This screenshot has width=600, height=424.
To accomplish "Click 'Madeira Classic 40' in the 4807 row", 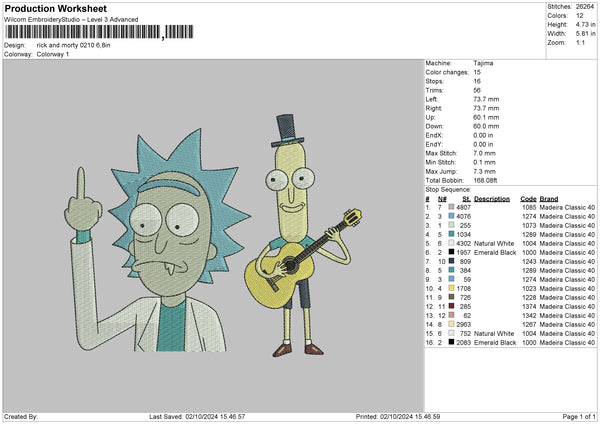I will pyautogui.click(x=567, y=207).
